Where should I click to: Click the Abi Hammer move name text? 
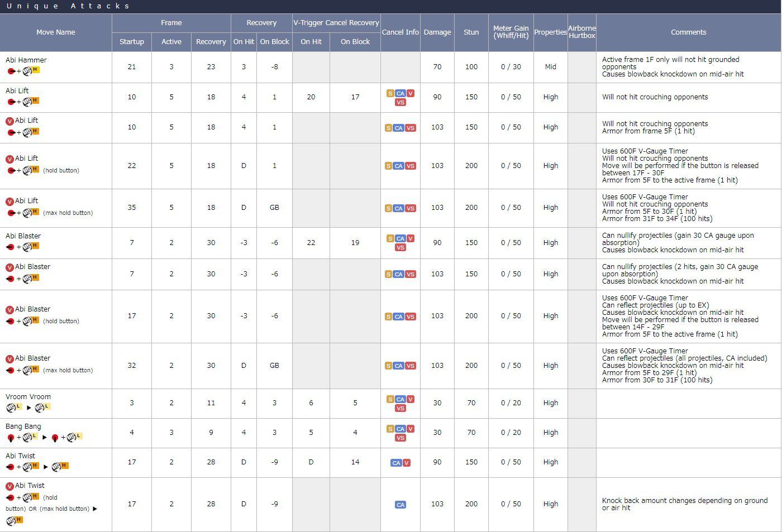(26, 60)
